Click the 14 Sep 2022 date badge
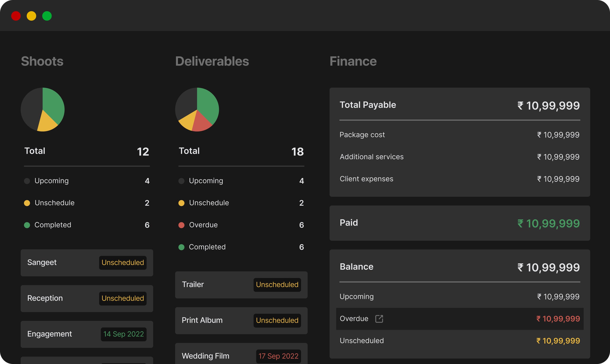 (123, 334)
